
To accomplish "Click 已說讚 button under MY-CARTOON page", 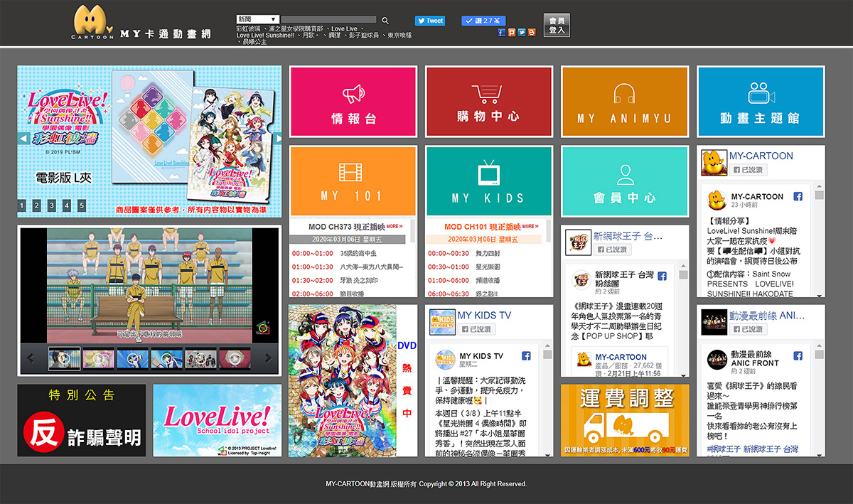I will click(x=748, y=170).
